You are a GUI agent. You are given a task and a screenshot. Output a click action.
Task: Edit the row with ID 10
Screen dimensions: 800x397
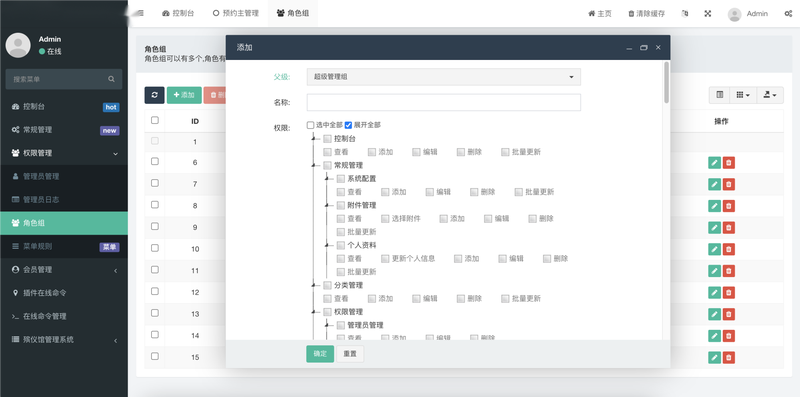(x=714, y=249)
